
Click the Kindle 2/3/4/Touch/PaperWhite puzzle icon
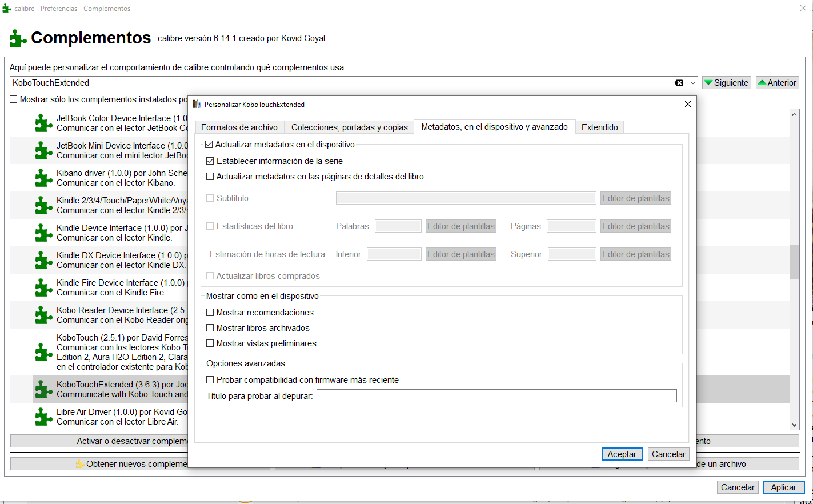tap(43, 205)
